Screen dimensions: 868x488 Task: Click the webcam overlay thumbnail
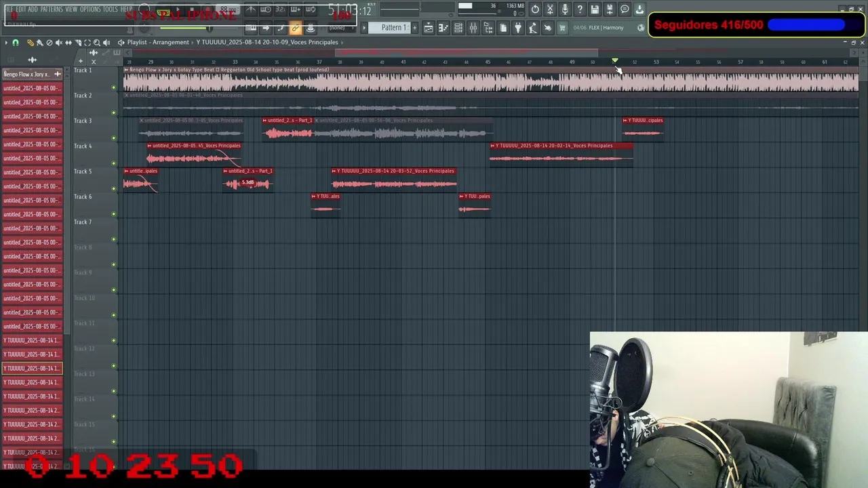[x=729, y=409]
